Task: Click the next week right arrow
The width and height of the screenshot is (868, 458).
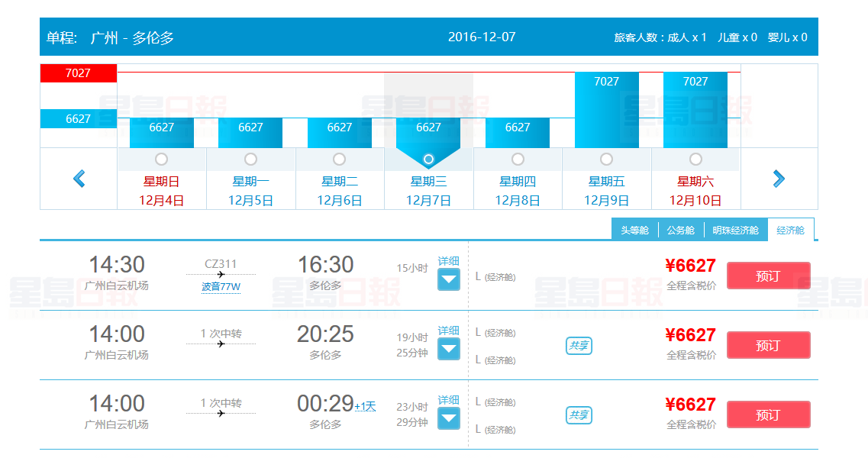Action: pos(779,179)
